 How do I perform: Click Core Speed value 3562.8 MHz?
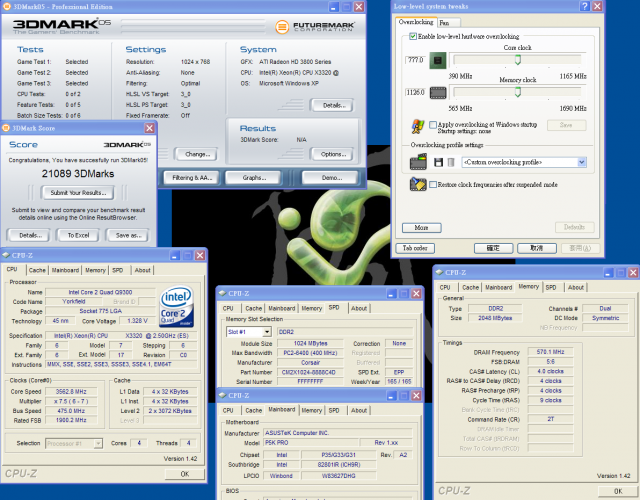(71, 391)
